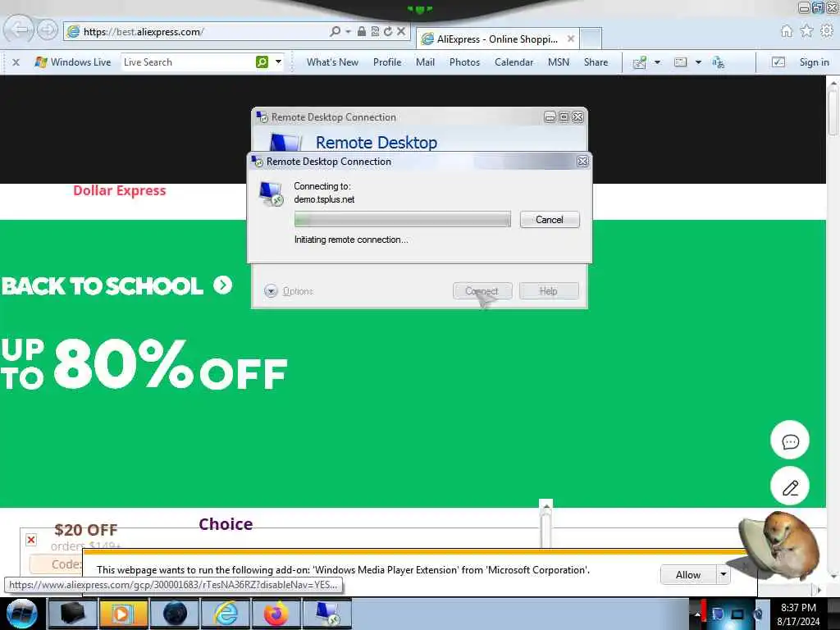Open Mail in Live toolbar

click(425, 62)
